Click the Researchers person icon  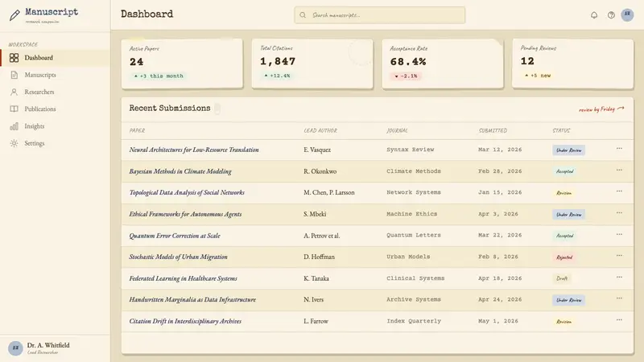(14, 92)
